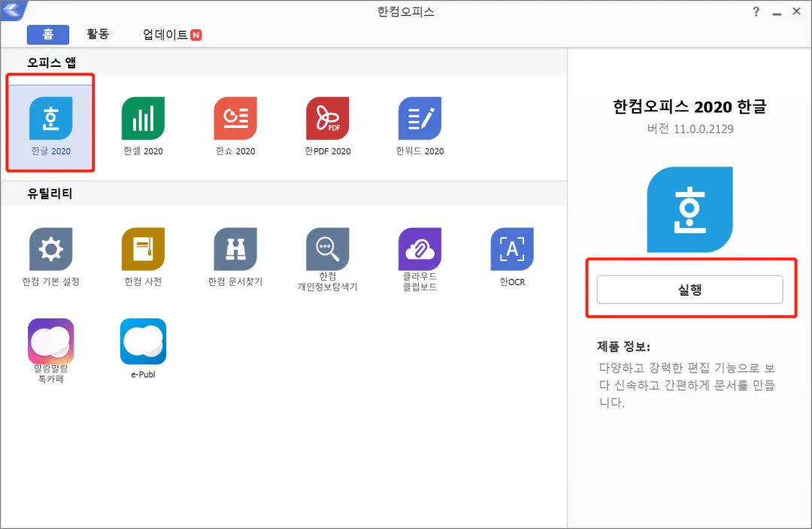Click the 제품 정보: label
Screen dimensions: 812x529
623,346
